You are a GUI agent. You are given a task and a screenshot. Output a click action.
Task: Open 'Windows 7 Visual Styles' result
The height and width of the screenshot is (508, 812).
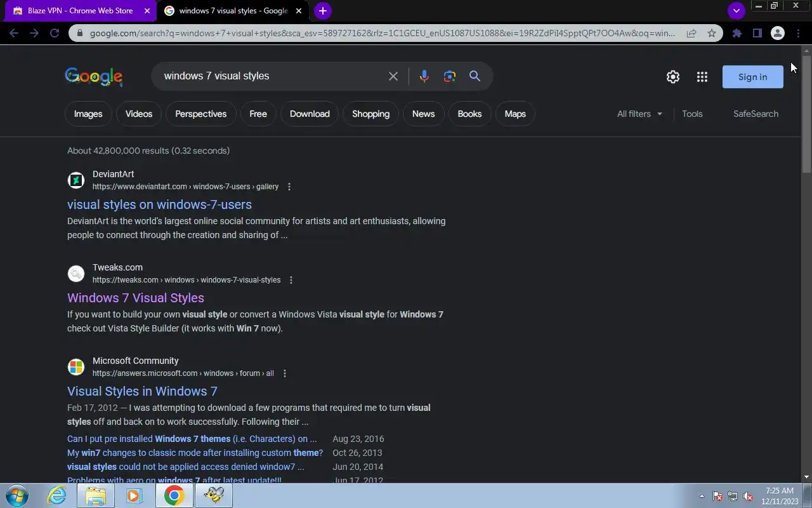136,298
